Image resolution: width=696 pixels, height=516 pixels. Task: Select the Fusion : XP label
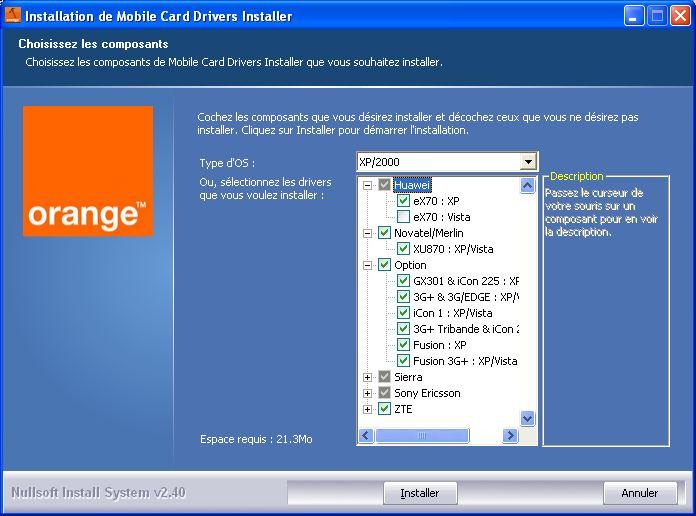pyautogui.click(x=439, y=345)
